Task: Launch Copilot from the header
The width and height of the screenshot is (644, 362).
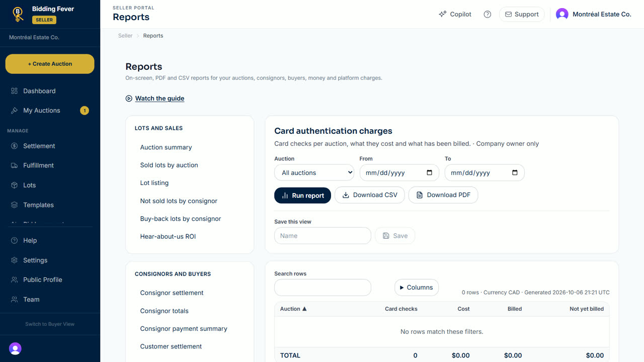Action: [x=455, y=14]
